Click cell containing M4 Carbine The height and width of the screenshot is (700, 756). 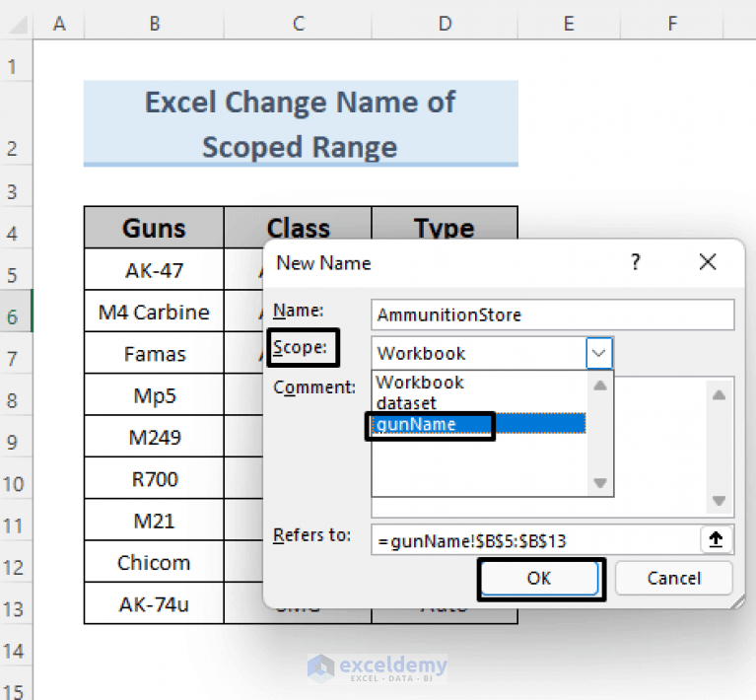coord(155,312)
